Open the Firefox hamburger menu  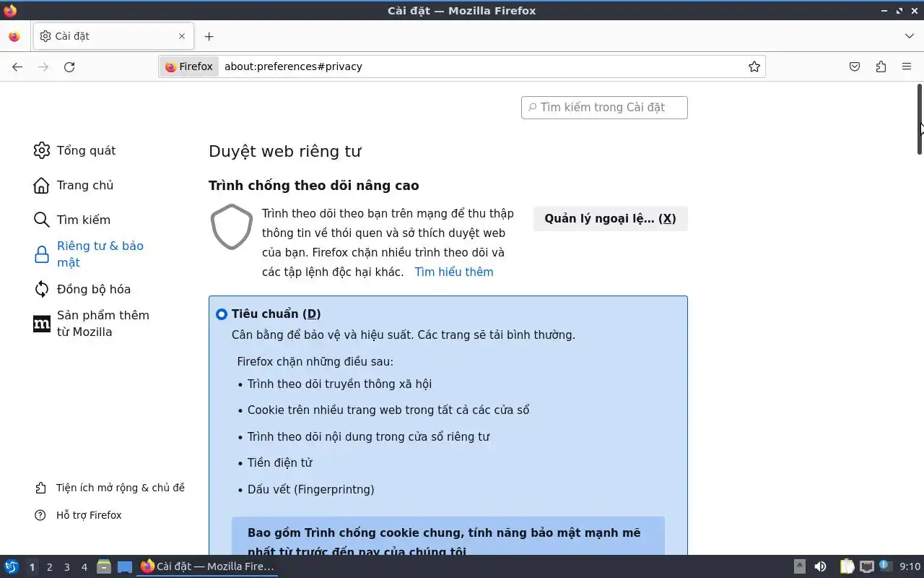[x=907, y=66]
